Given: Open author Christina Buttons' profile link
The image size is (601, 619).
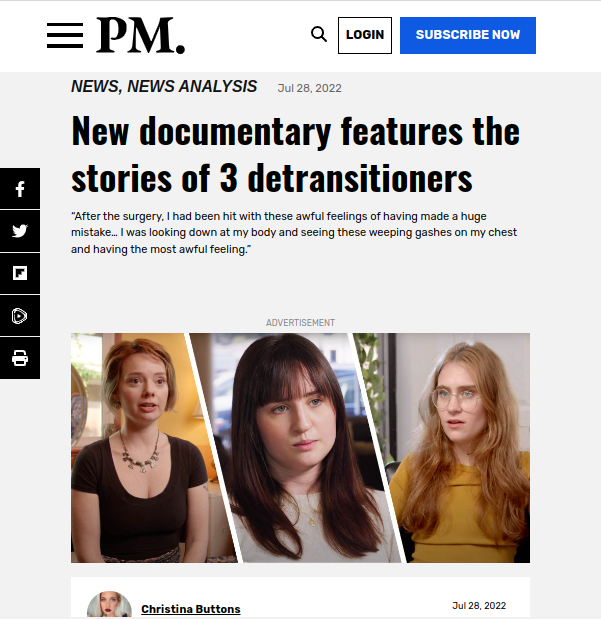Looking at the screenshot, I should pyautogui.click(x=191, y=609).
